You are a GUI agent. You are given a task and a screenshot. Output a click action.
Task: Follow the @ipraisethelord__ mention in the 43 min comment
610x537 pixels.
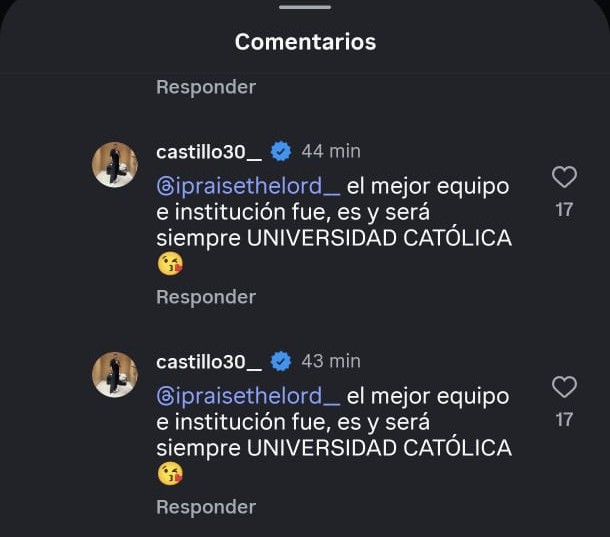point(248,396)
